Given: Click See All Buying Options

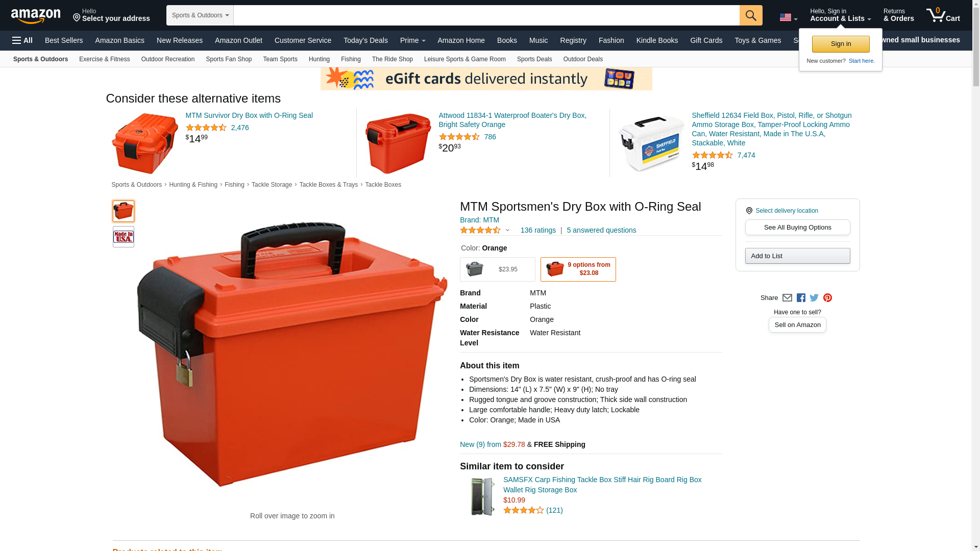Looking at the screenshot, I should 797,228.
